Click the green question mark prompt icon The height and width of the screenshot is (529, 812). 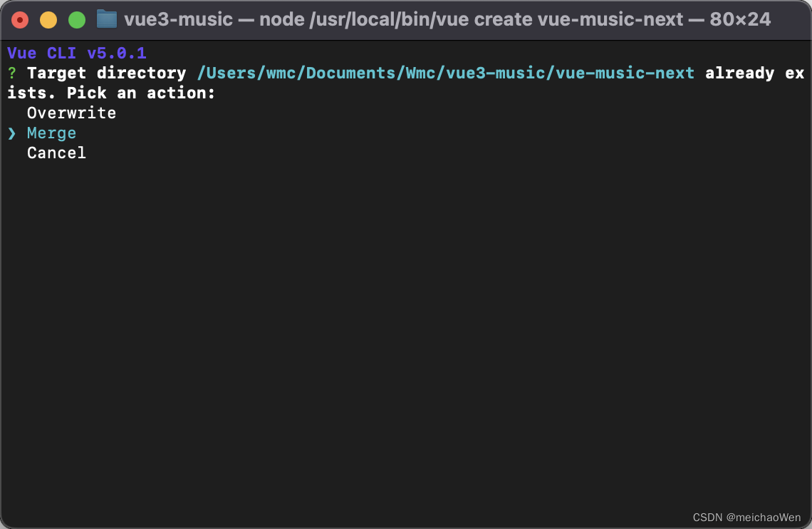pos(12,73)
